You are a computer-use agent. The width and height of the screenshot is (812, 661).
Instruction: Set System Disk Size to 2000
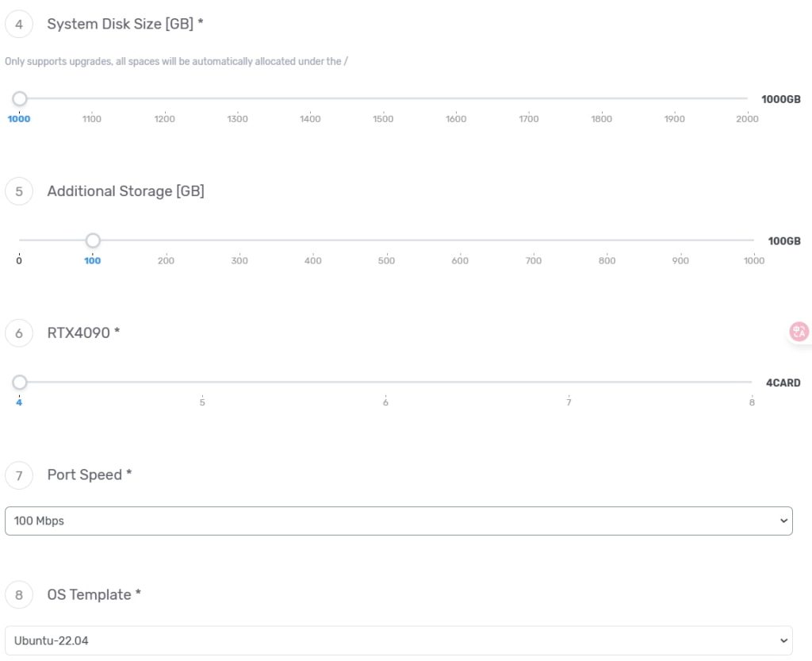[x=747, y=99]
